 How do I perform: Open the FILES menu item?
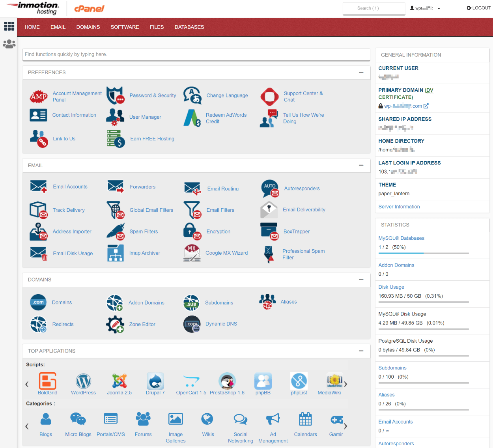click(157, 27)
